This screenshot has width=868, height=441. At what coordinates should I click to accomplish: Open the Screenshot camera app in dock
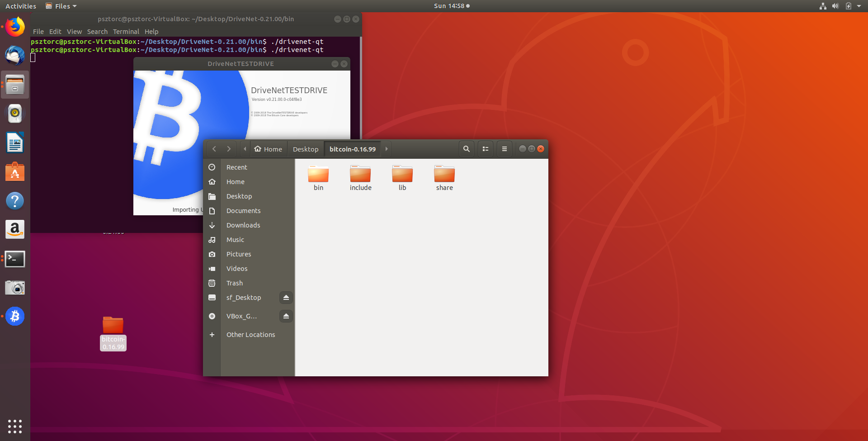point(15,288)
